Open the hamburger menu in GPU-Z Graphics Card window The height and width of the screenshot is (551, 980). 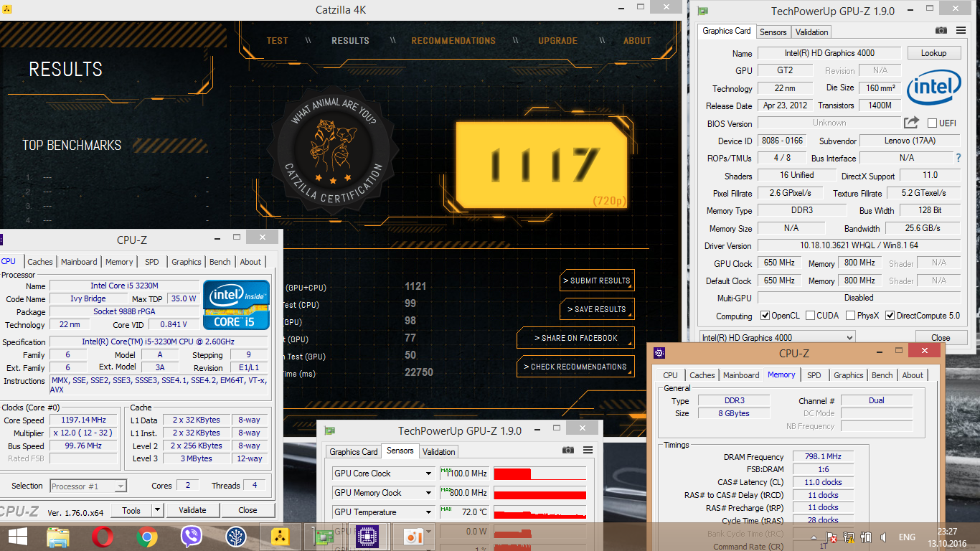(x=961, y=30)
